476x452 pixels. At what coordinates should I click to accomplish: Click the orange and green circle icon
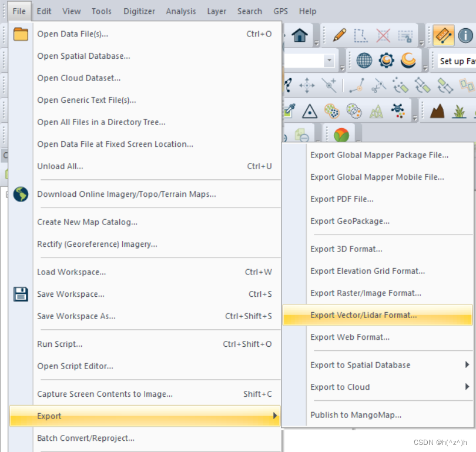[341, 135]
